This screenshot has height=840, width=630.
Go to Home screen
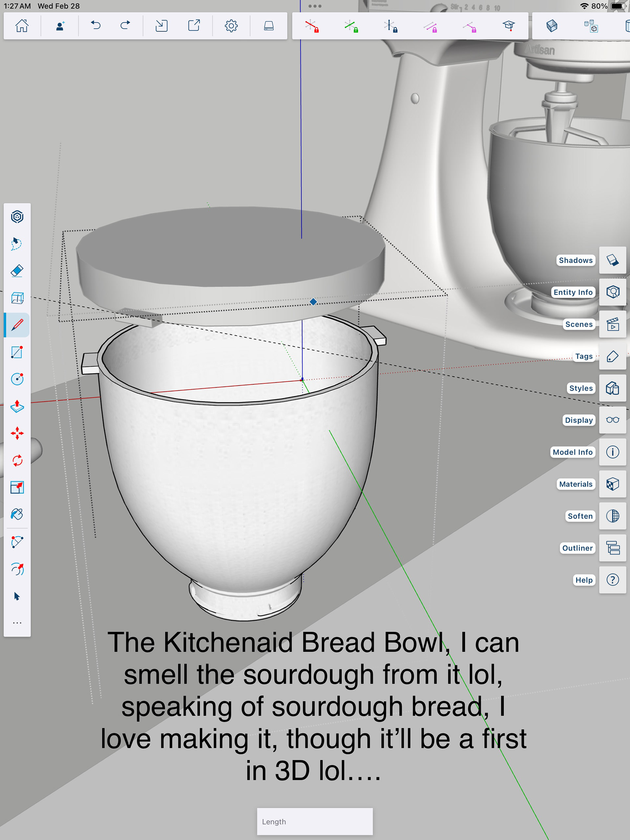[22, 26]
